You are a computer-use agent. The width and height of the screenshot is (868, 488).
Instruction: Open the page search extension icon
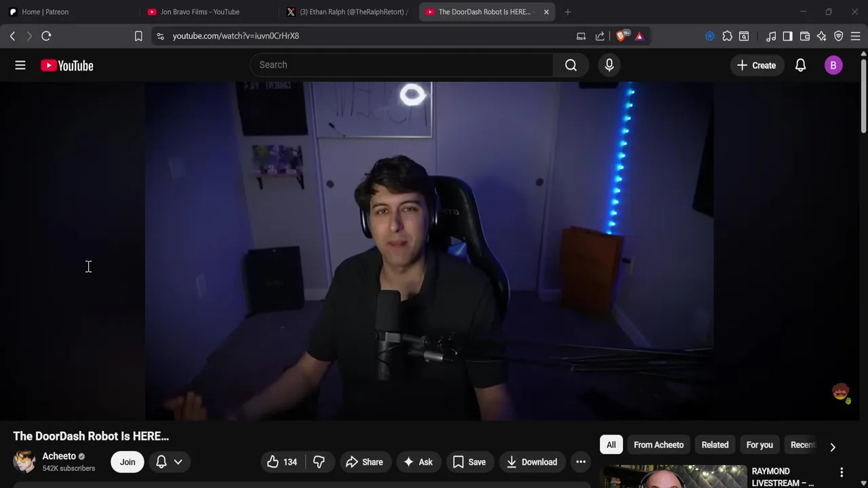click(x=744, y=36)
